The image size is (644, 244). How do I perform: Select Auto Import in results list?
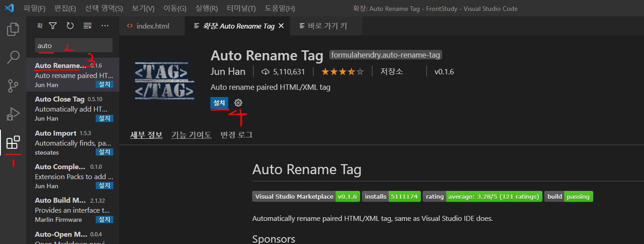coord(73,142)
